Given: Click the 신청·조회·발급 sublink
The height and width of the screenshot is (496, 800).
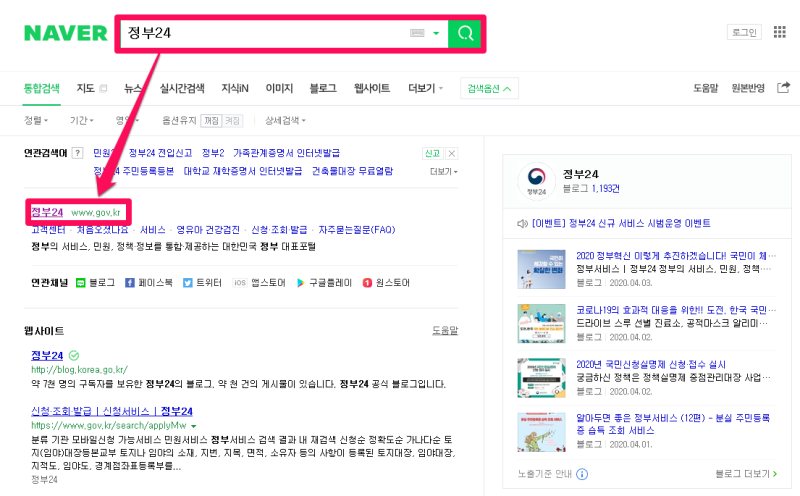Looking at the screenshot, I should [x=279, y=230].
